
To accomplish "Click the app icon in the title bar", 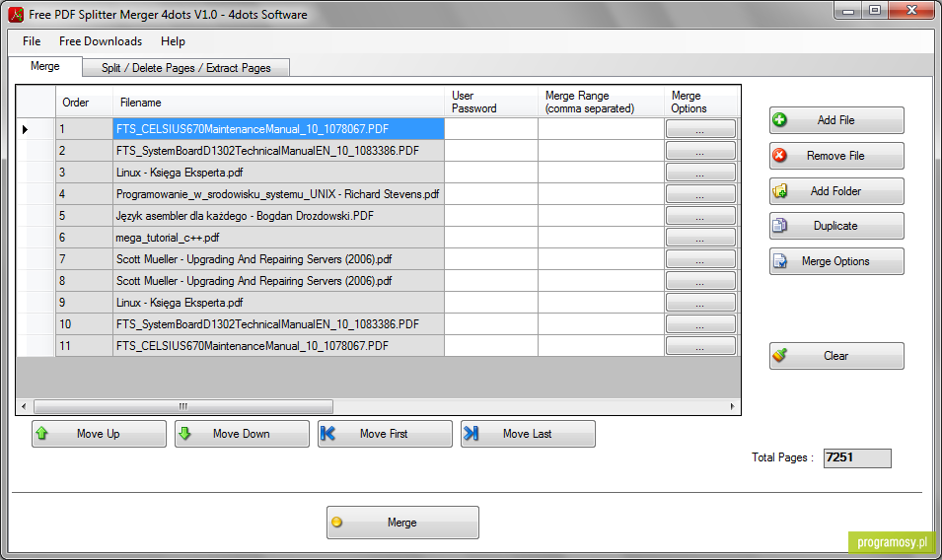I will tap(16, 15).
